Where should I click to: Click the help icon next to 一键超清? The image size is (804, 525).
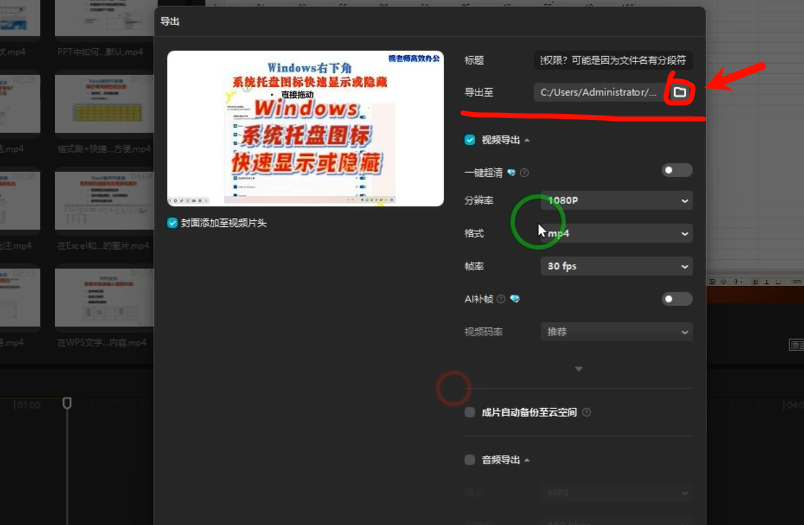(x=524, y=172)
